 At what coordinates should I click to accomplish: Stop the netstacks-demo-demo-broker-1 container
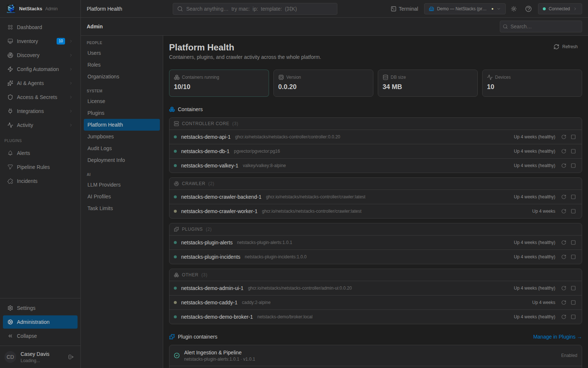(x=573, y=317)
